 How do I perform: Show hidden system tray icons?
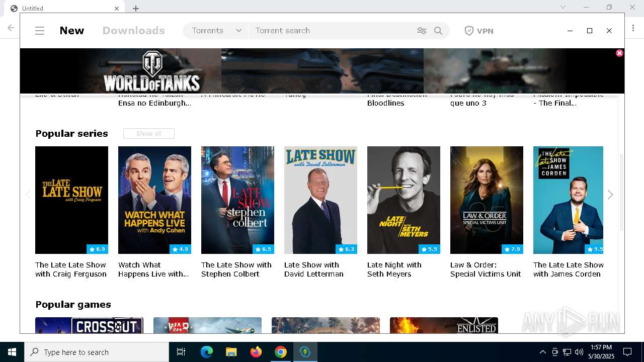tap(542, 352)
